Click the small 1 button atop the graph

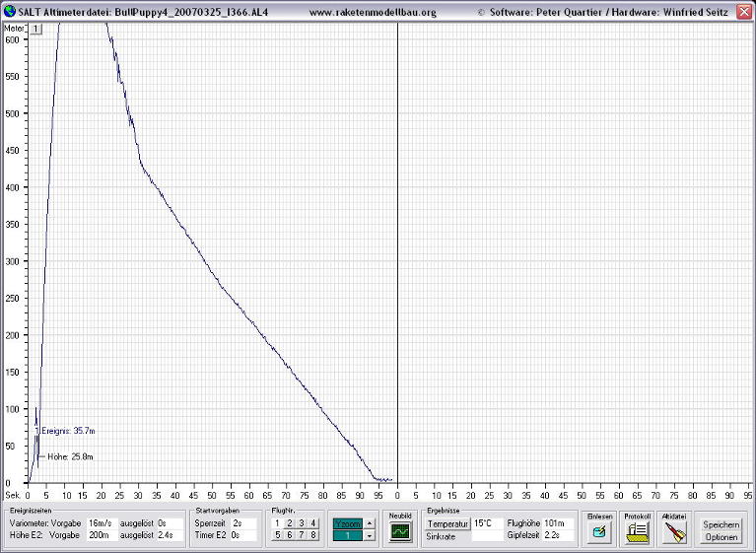coord(37,29)
